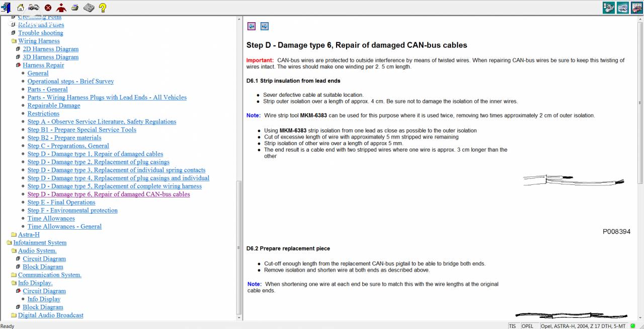Click the book icon beside Audio System Block Diagram

pos(18,267)
